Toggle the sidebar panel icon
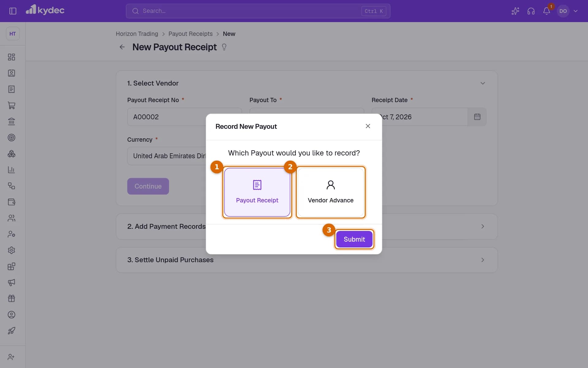This screenshot has height=368, width=588. pos(13,11)
